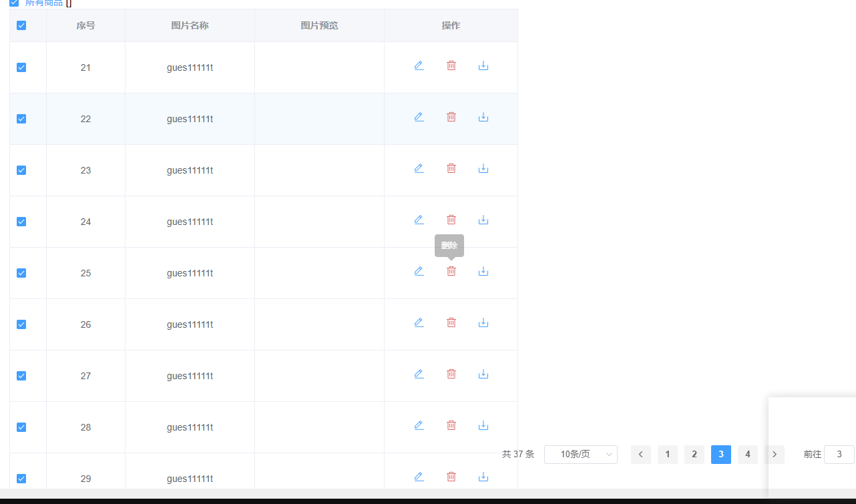Go to the next page with the right arrow

point(775,455)
